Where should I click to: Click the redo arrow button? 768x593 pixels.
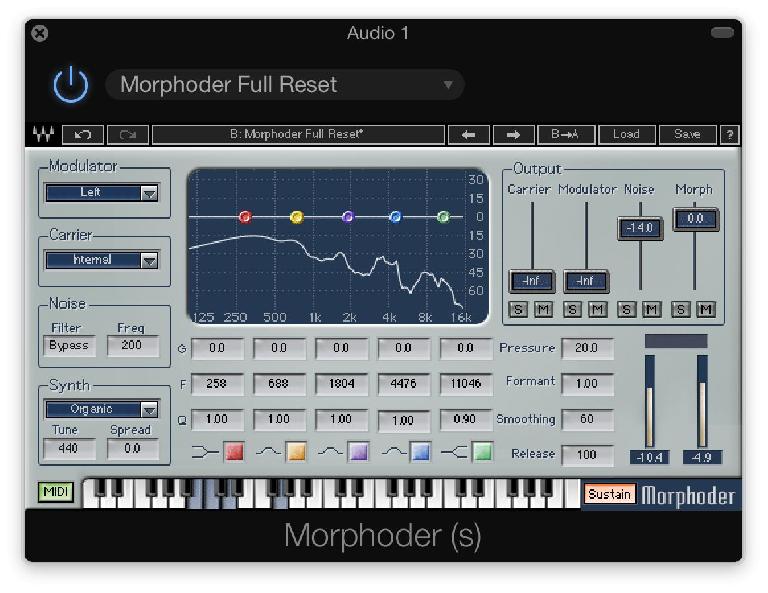pyautogui.click(x=128, y=135)
